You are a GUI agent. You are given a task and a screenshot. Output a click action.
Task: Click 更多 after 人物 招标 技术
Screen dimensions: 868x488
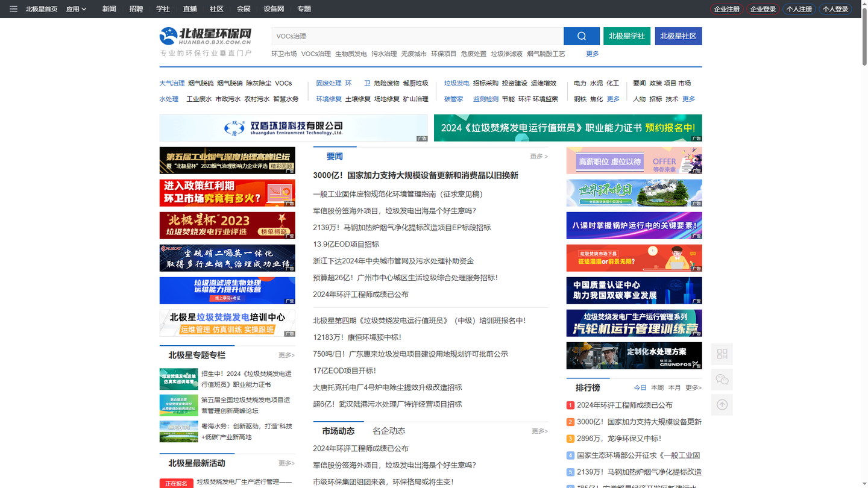point(689,99)
